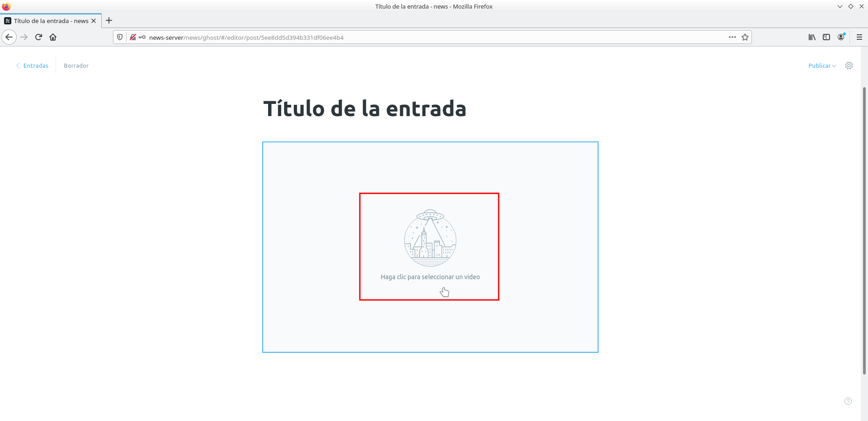Toggle the Firefox sidebar icon
868x421 pixels.
point(826,37)
